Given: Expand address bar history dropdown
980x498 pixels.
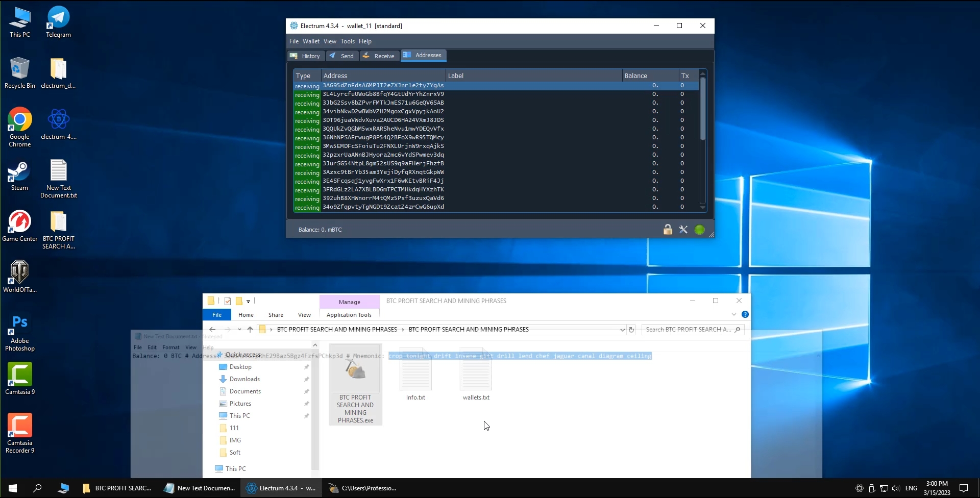Looking at the screenshot, I should 622,330.
